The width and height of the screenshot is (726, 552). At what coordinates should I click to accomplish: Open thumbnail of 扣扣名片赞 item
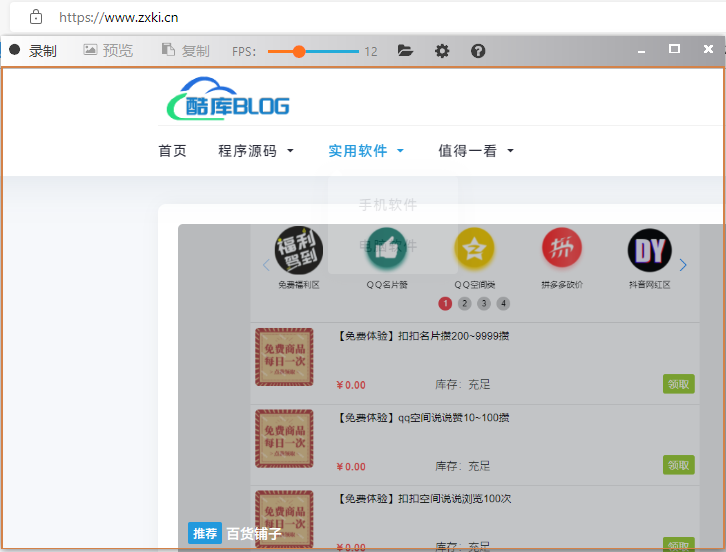click(284, 357)
